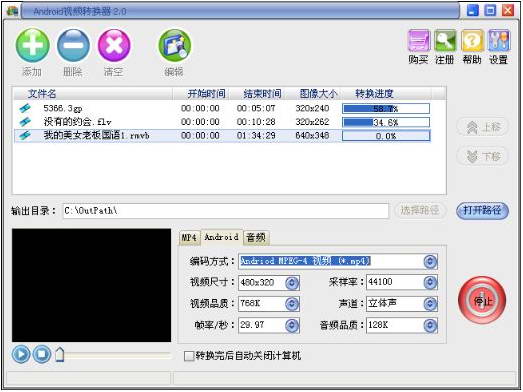Play the preview with the play button
Image resolution: width=523 pixels, height=392 pixels.
click(21, 354)
